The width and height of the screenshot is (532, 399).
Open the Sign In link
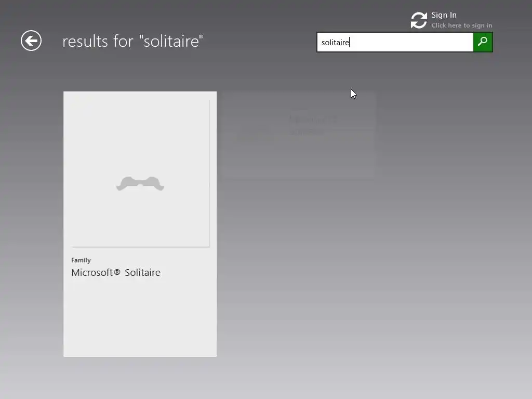[x=444, y=15]
